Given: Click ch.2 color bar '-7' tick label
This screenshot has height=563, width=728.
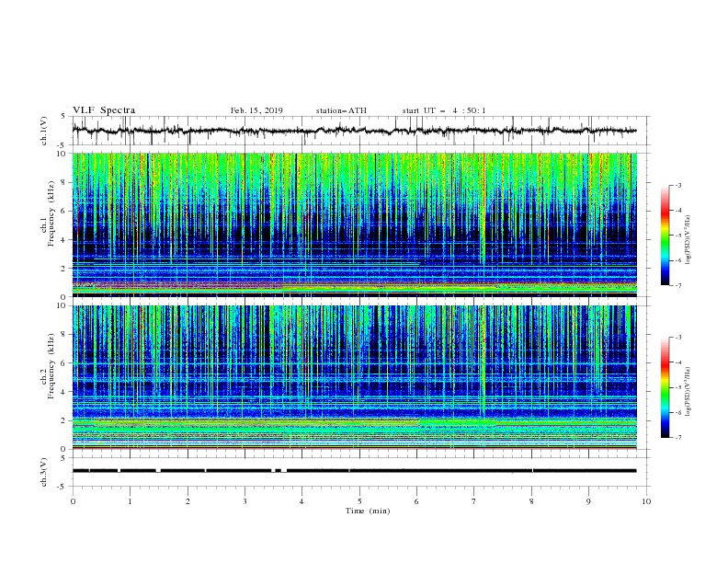Looking at the screenshot, I should [x=678, y=438].
